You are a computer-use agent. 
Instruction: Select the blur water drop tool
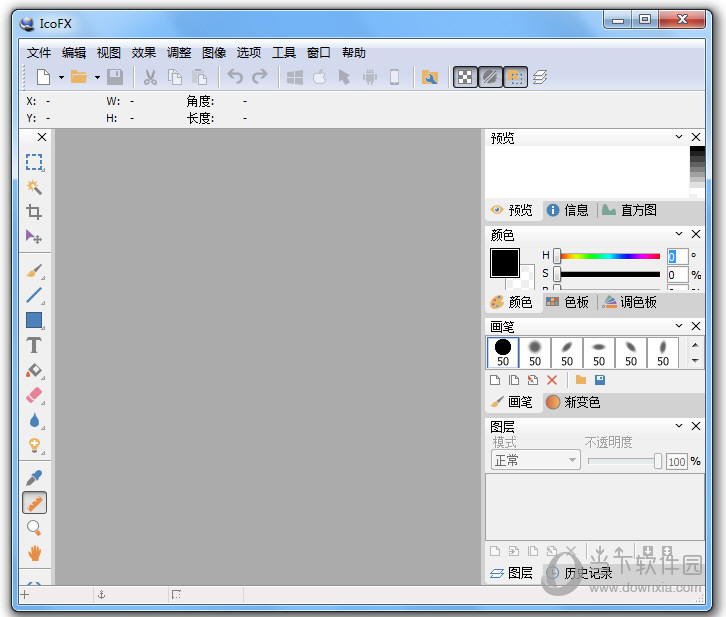[34, 420]
